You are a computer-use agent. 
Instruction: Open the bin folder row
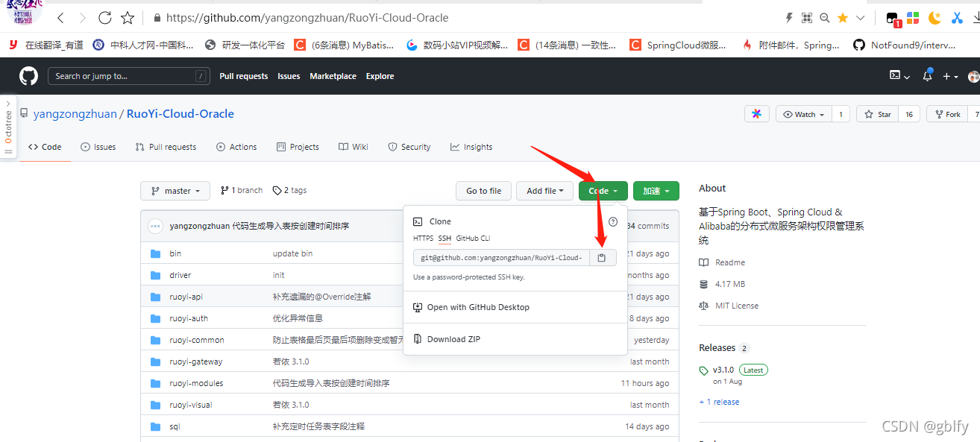point(409,253)
